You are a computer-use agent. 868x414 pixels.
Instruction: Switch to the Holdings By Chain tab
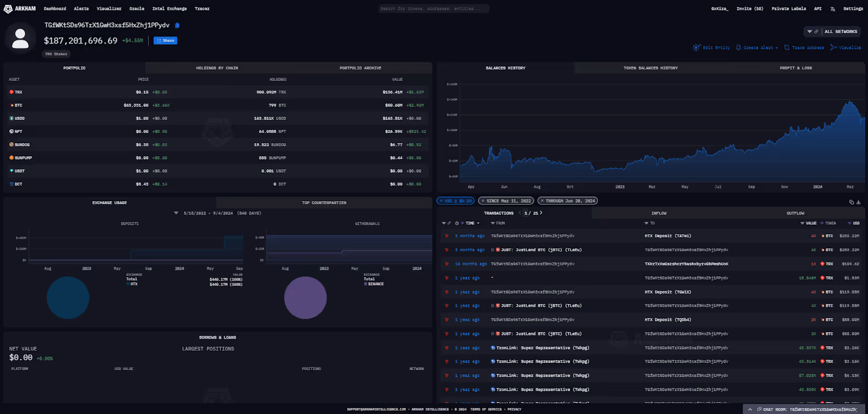click(x=217, y=68)
